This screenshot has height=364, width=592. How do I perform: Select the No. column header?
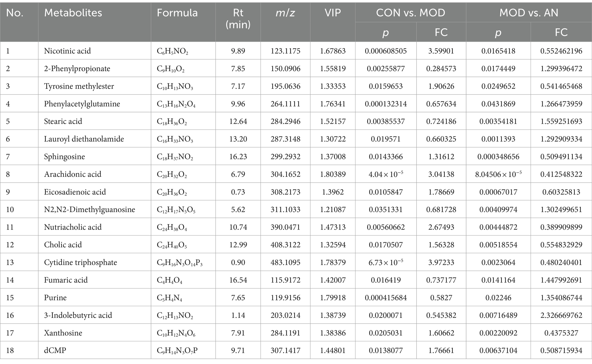15,13
